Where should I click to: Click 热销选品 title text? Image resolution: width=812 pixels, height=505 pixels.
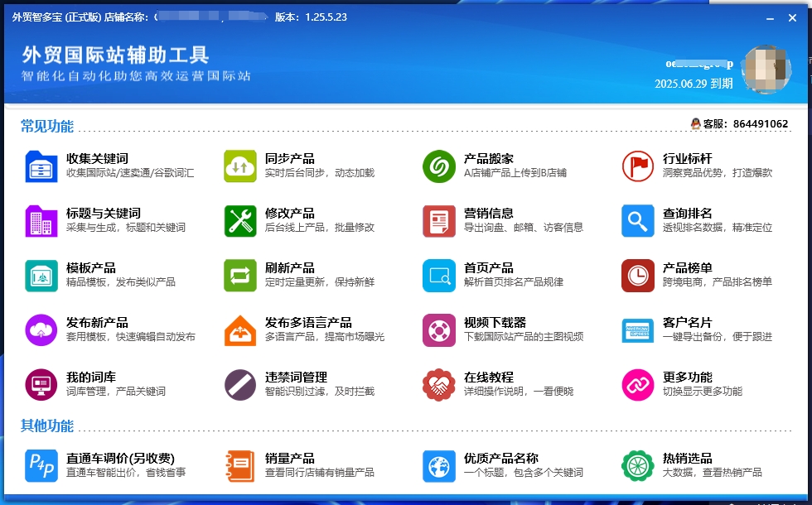(688, 459)
